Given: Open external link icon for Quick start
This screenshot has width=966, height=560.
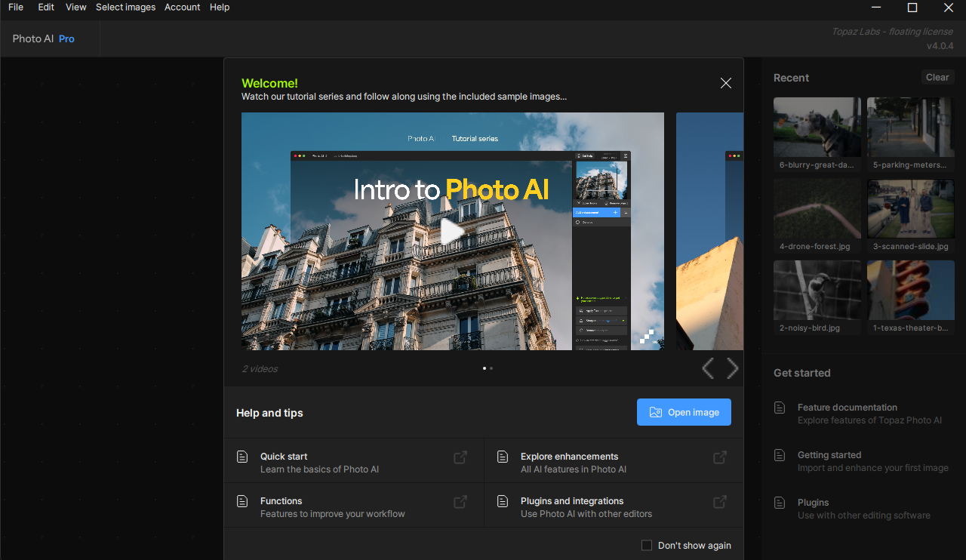Looking at the screenshot, I should coord(460,457).
